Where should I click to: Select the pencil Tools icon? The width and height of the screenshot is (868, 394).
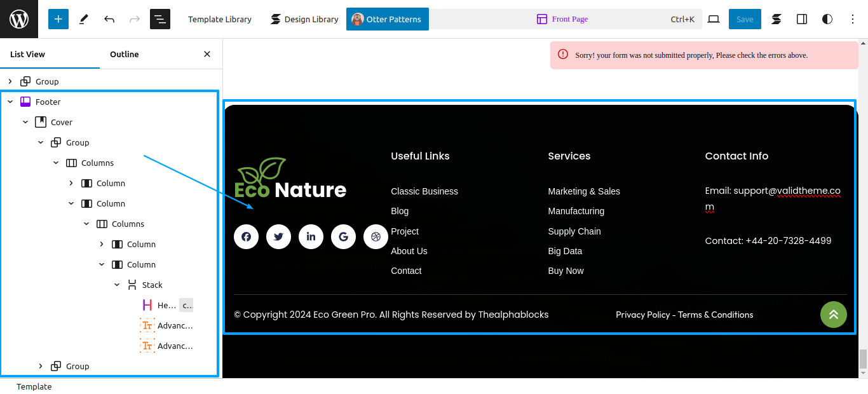(84, 19)
